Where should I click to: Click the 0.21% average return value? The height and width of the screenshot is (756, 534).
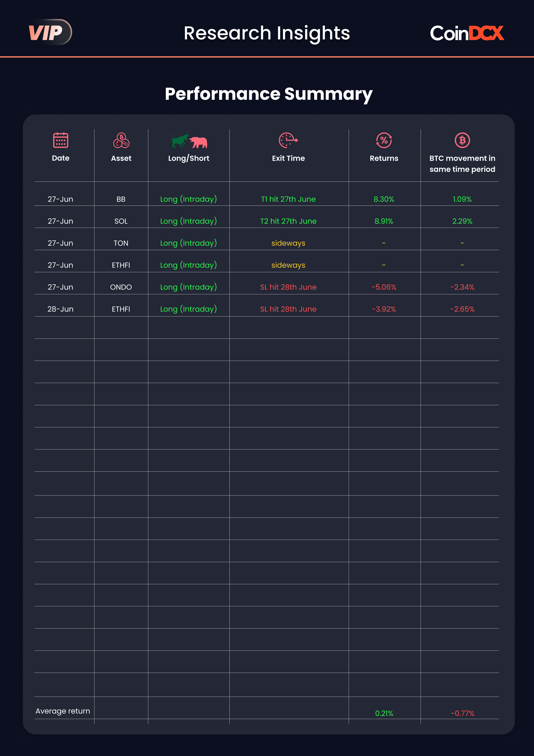pyautogui.click(x=384, y=714)
